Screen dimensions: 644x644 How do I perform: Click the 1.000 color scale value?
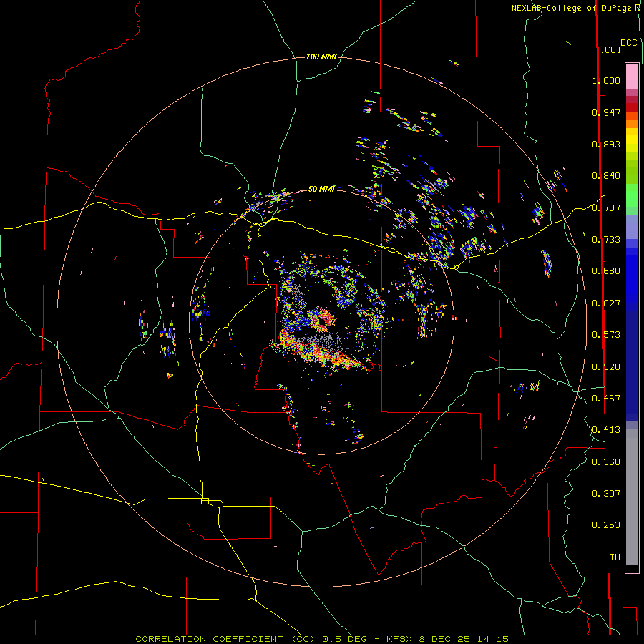(x=606, y=80)
